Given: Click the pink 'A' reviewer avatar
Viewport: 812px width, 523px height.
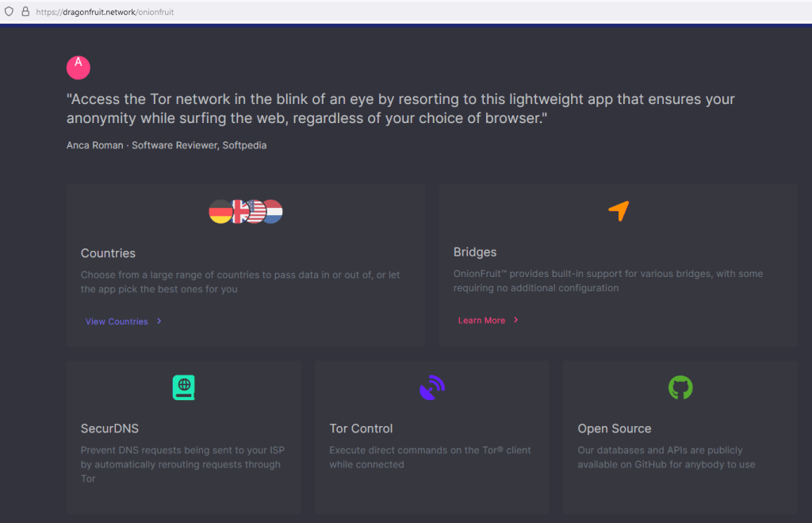Looking at the screenshot, I should [79, 67].
